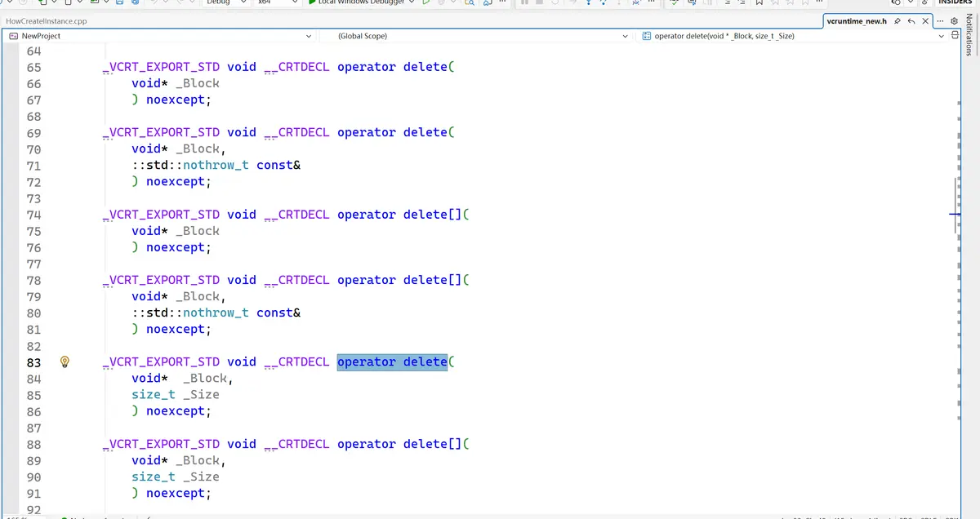980x519 pixels.
Task: Click operator delete[] on line 74
Action: click(399, 215)
